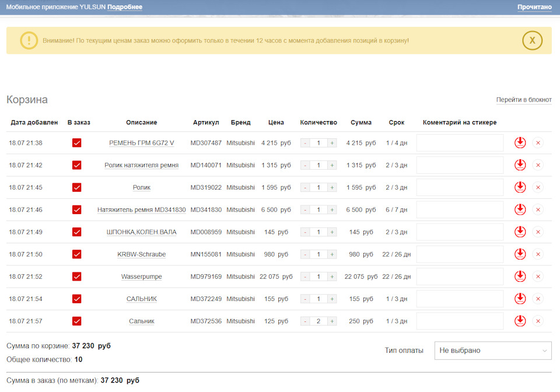Screen dimensions: 560x392
Task: Open the Wasserpumpe product link
Action: [141, 276]
